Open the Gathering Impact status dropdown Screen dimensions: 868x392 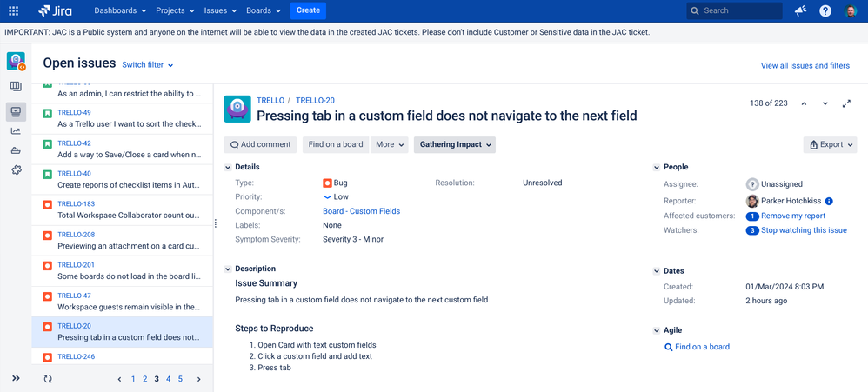click(x=455, y=145)
